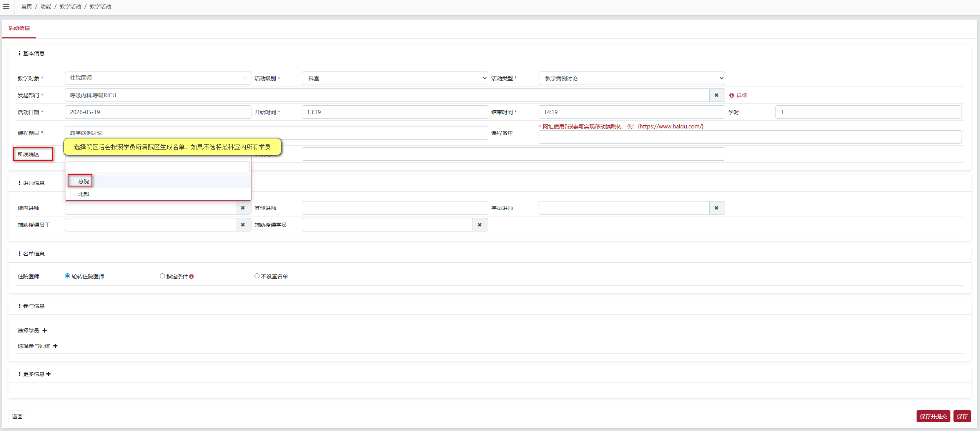Clear the 院内讲师 field

coord(243,208)
